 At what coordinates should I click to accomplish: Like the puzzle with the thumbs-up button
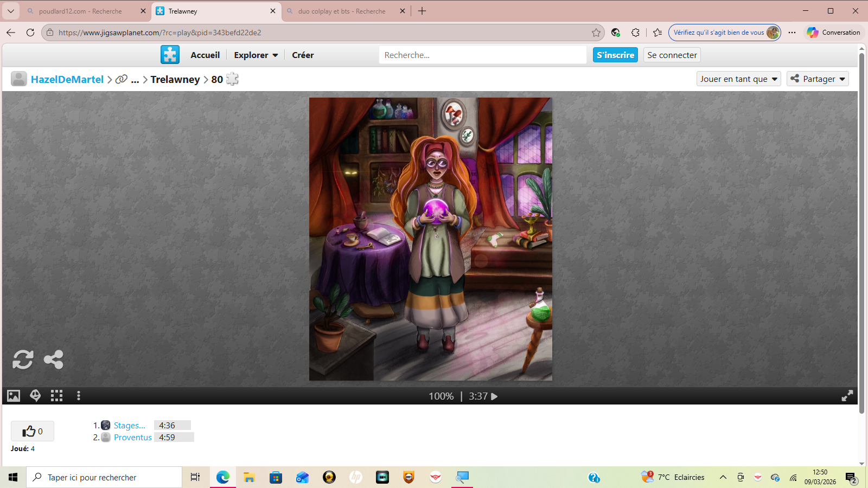click(x=33, y=431)
